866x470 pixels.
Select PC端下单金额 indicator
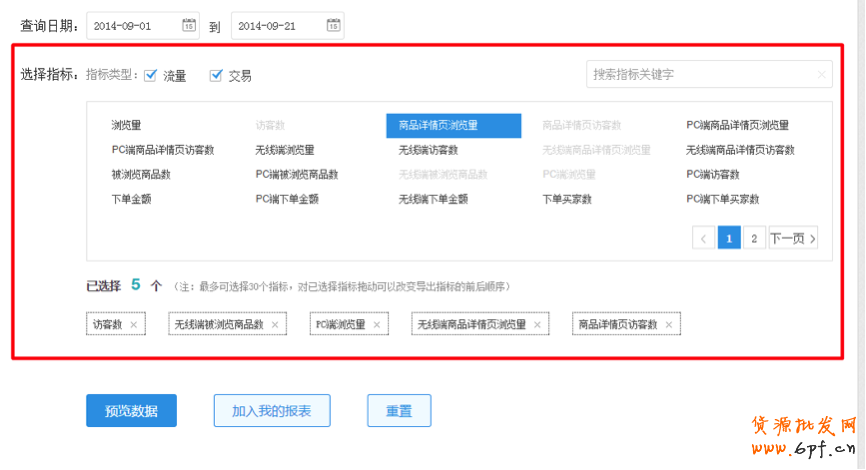pyautogui.click(x=287, y=199)
